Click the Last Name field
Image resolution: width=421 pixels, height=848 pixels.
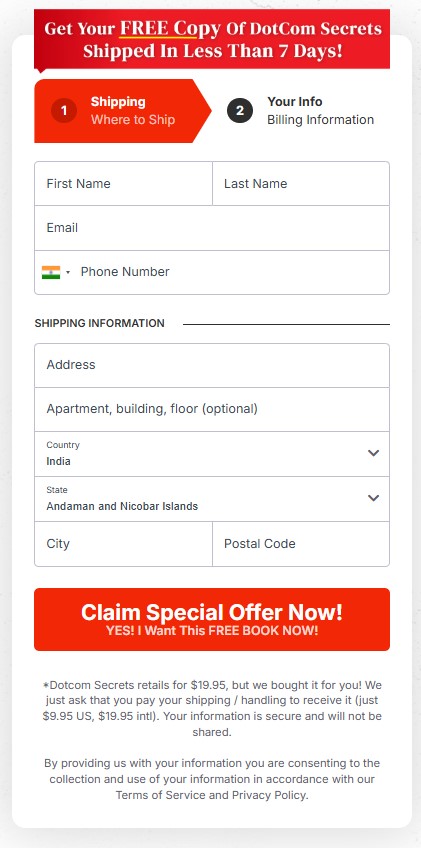pos(301,184)
